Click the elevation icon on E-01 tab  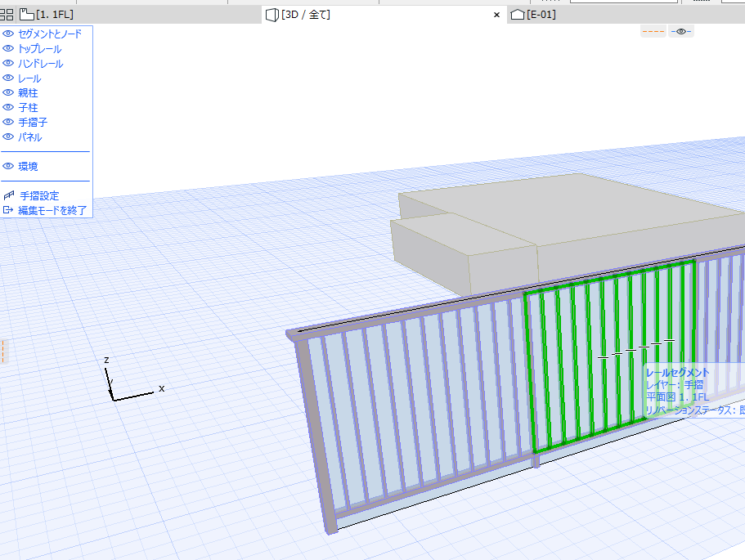517,15
